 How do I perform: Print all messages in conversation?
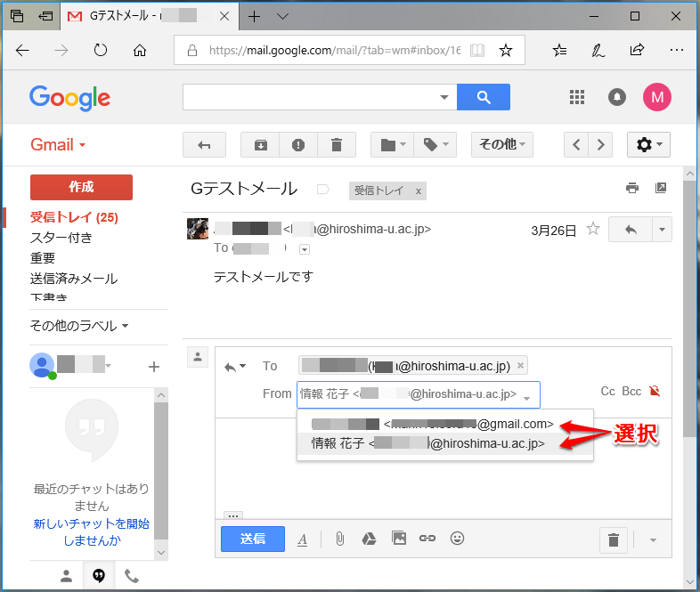(x=632, y=188)
